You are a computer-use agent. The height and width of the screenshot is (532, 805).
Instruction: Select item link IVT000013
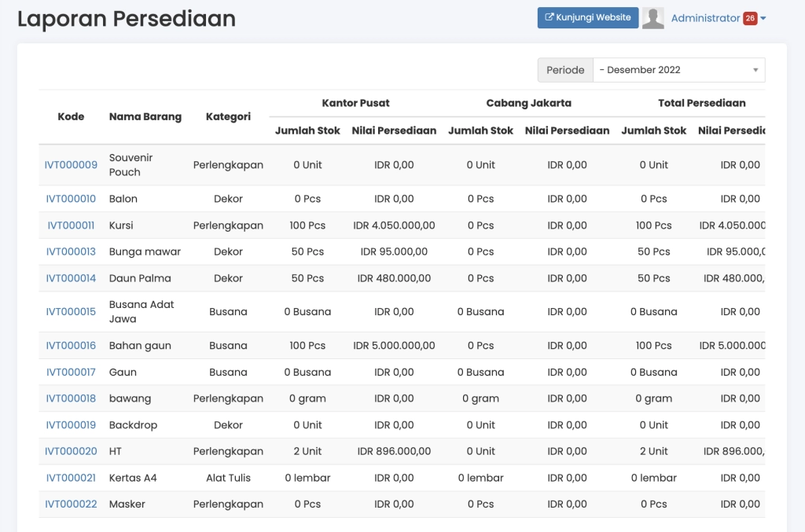tap(71, 252)
